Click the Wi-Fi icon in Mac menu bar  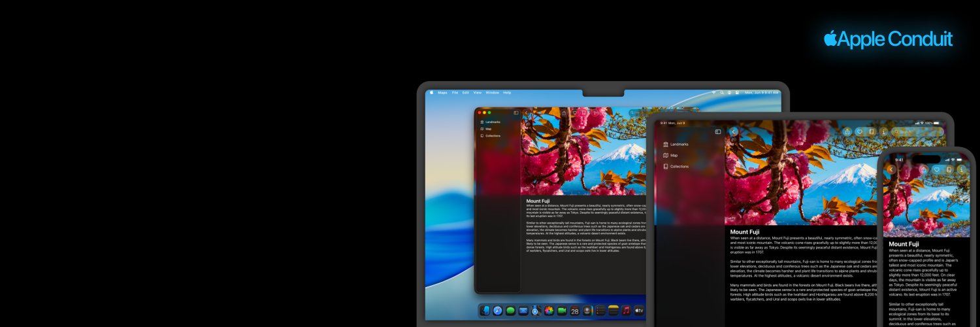tap(713, 92)
